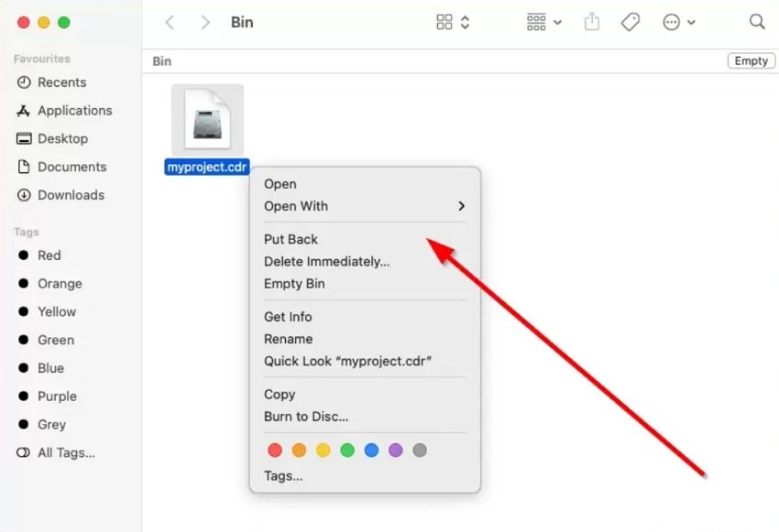Click the Share toolbar icon
The width and height of the screenshot is (779, 532).
592,22
